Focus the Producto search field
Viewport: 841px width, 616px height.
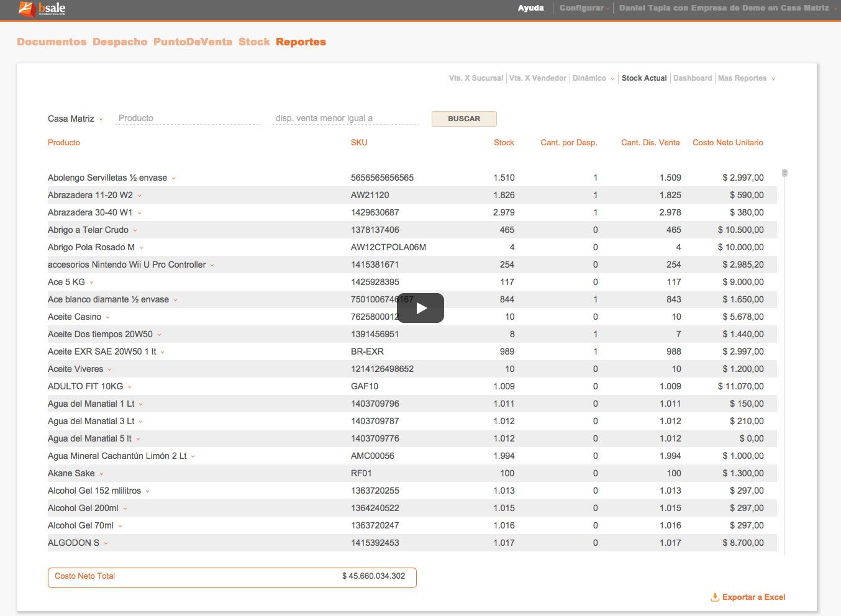click(x=188, y=118)
